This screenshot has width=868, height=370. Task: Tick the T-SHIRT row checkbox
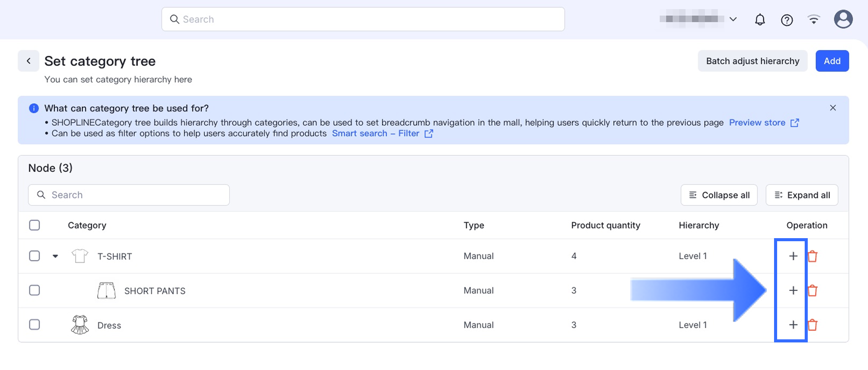click(35, 256)
